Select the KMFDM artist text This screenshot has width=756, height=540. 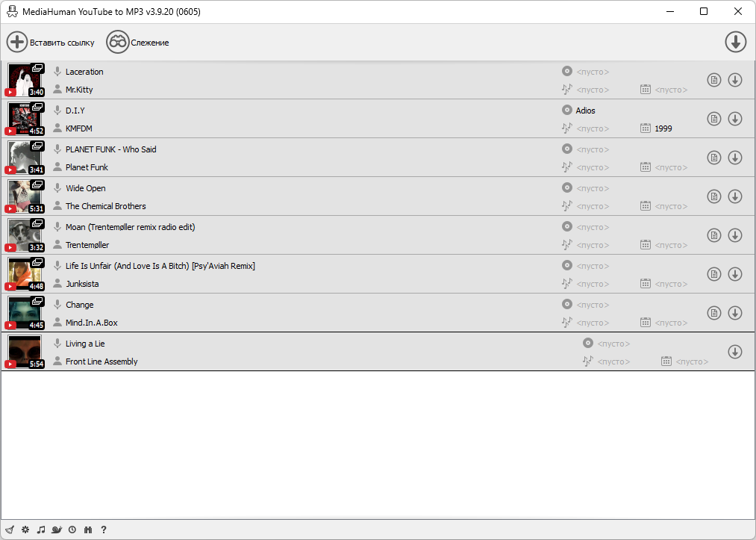(x=78, y=128)
